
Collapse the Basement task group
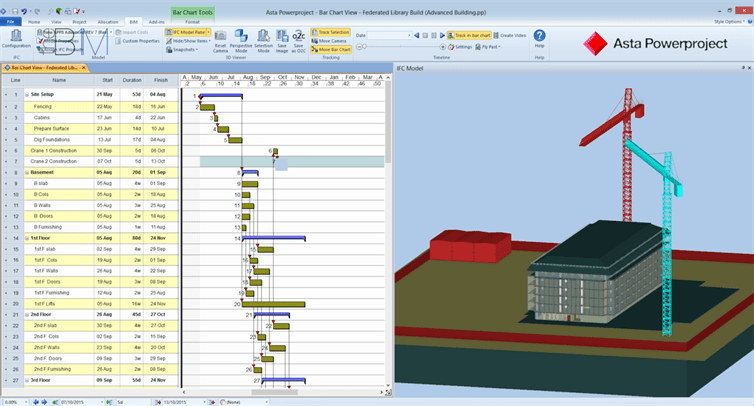(x=27, y=172)
